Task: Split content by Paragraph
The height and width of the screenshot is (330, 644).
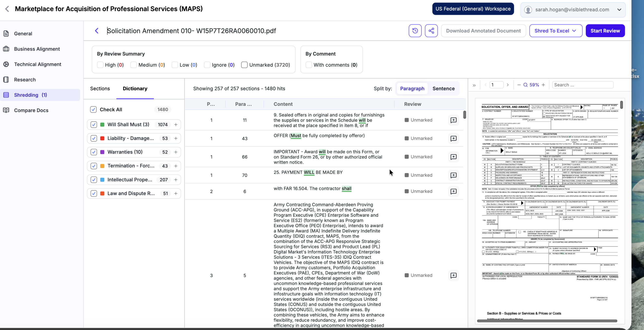Action: [x=412, y=88]
